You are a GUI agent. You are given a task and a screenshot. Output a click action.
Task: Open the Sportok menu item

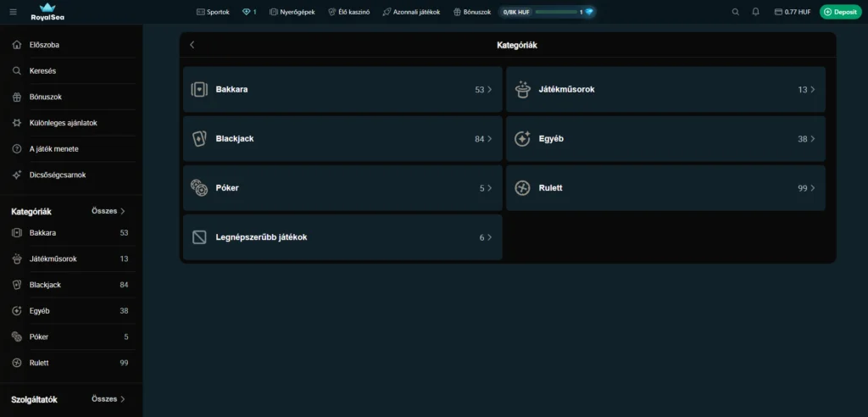point(213,12)
